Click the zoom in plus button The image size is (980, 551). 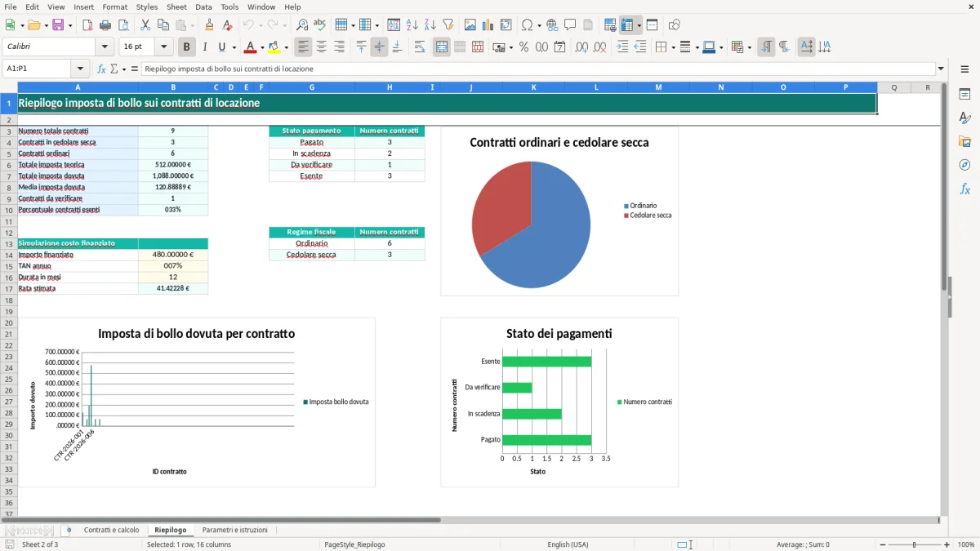point(947,544)
